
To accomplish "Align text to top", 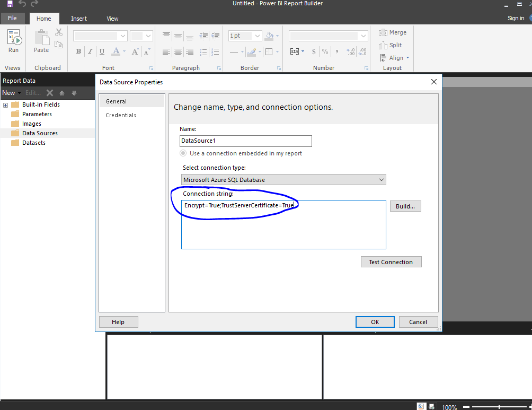I will (166, 36).
